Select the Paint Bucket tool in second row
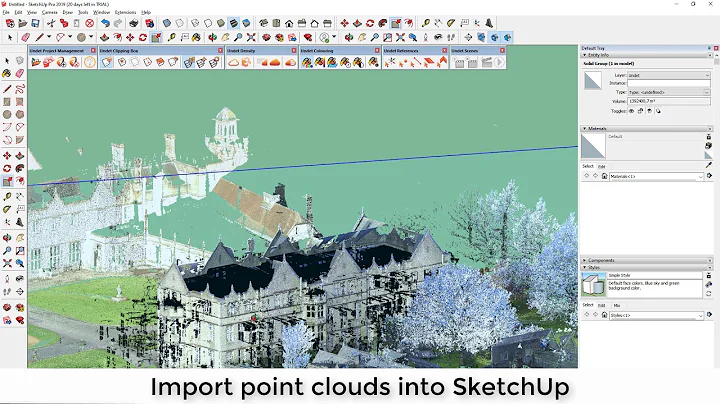The width and height of the screenshot is (720, 404). (x=196, y=37)
